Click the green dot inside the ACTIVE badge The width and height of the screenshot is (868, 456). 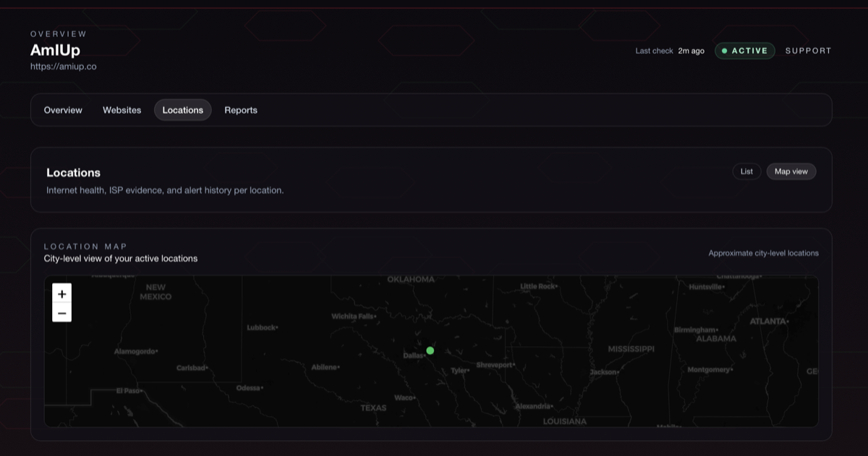tap(725, 51)
